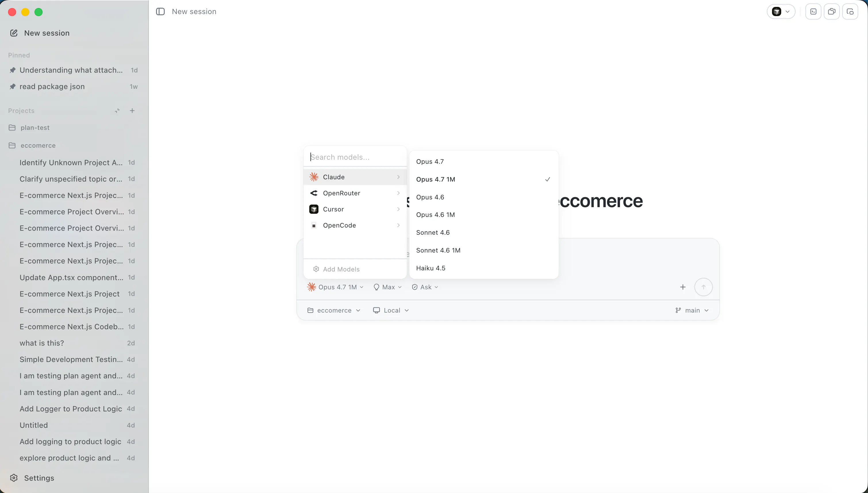Screen dimensions: 868x493
Task: Expand the OpenRouter provider submenu
Action: click(355, 193)
